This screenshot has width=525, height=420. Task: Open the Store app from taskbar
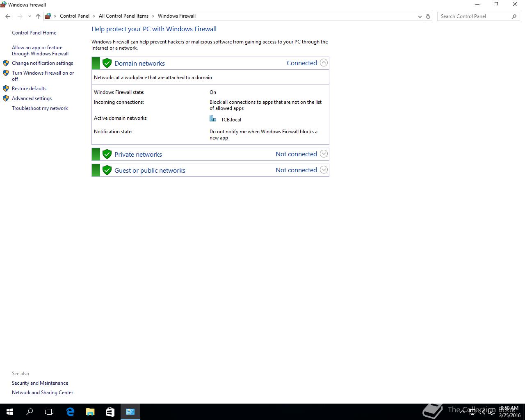(x=110, y=412)
